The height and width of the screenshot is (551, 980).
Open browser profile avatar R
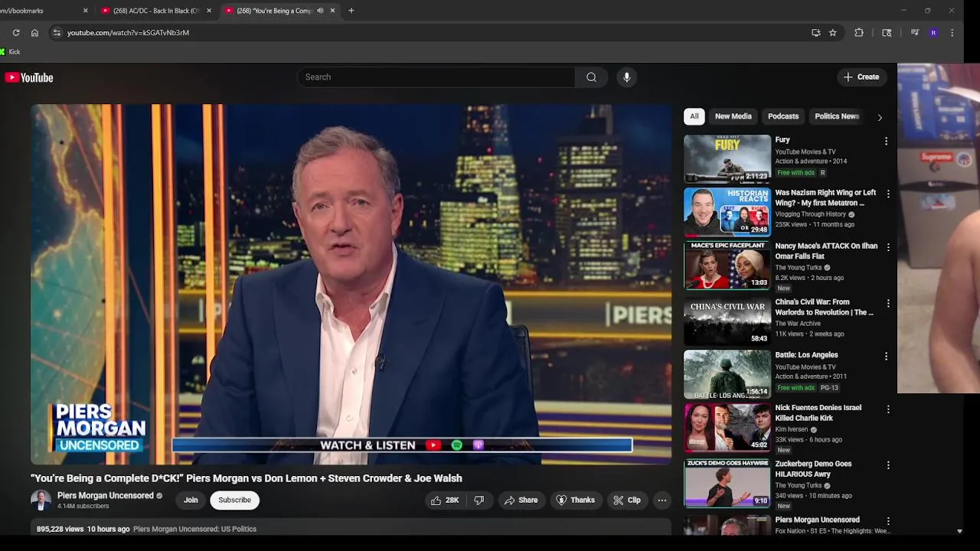tap(933, 33)
